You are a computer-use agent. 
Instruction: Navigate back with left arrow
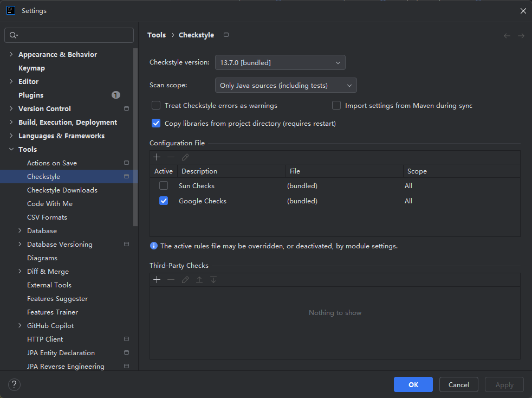(x=507, y=36)
